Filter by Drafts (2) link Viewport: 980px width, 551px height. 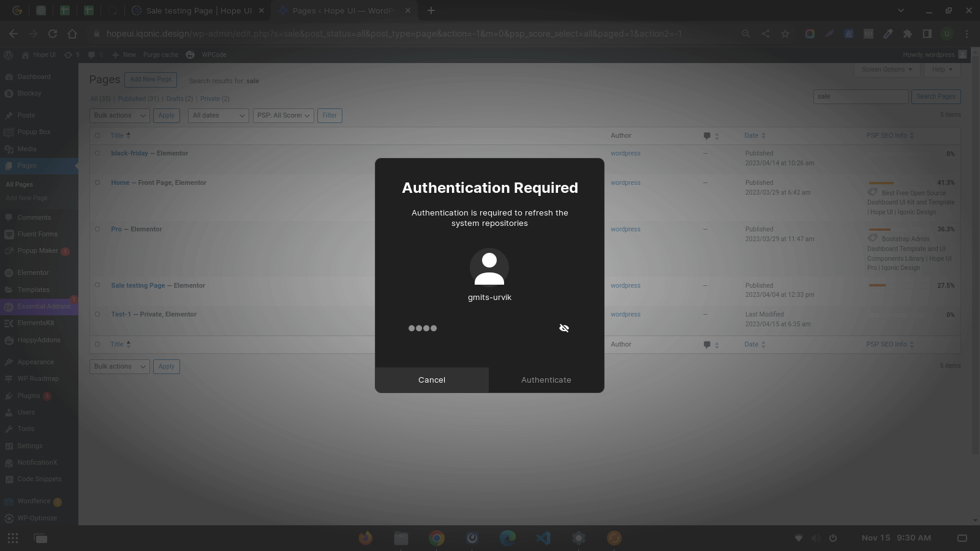click(179, 99)
